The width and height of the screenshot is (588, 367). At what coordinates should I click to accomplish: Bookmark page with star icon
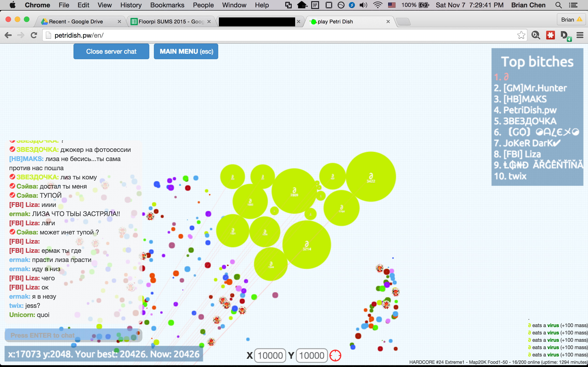[521, 35]
